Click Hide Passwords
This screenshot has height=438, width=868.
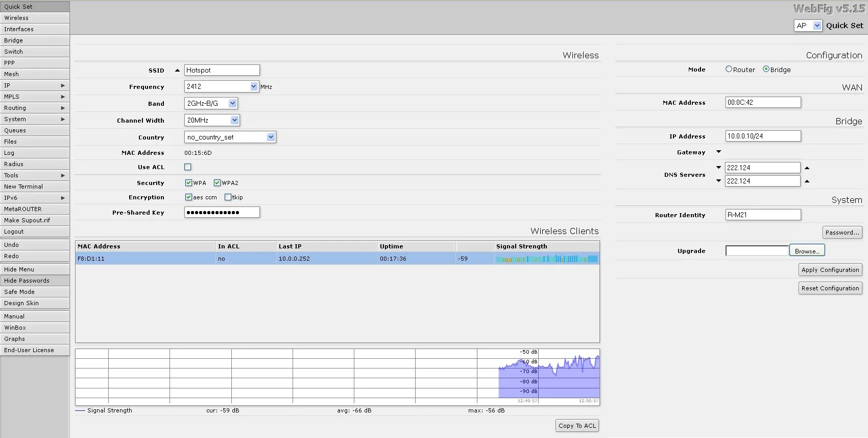[35, 281]
